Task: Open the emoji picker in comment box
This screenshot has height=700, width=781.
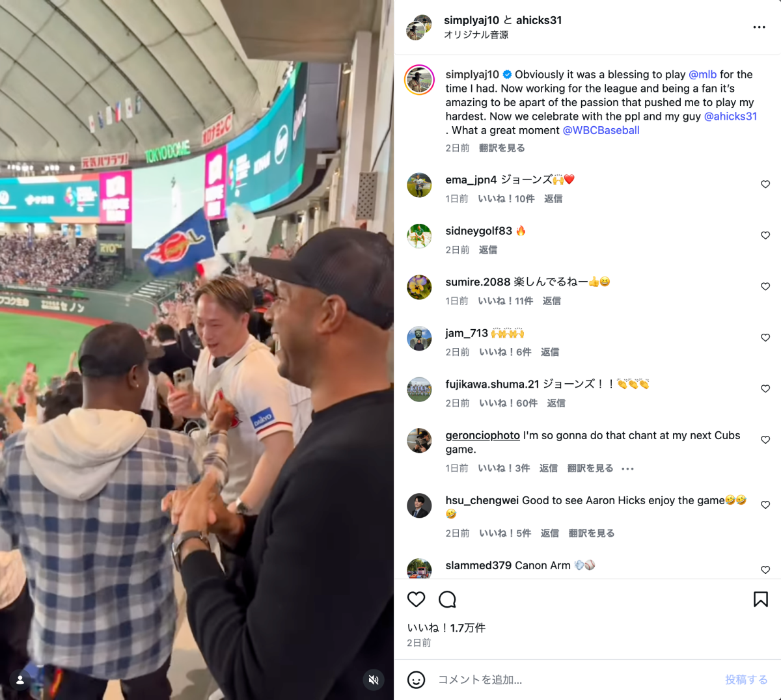Action: point(416,680)
